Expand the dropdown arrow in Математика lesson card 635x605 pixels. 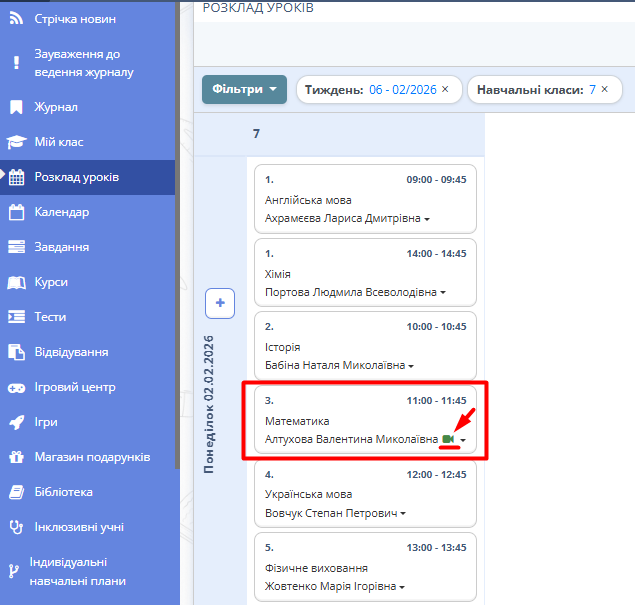tap(463, 440)
